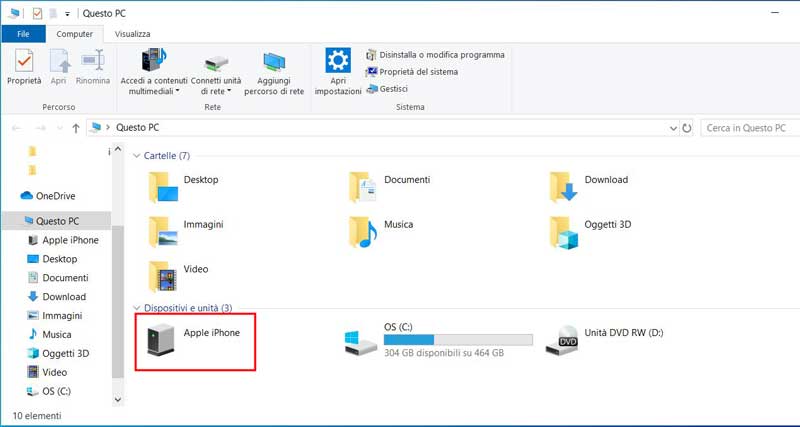Select Immagini in navigation pane

tap(55, 316)
